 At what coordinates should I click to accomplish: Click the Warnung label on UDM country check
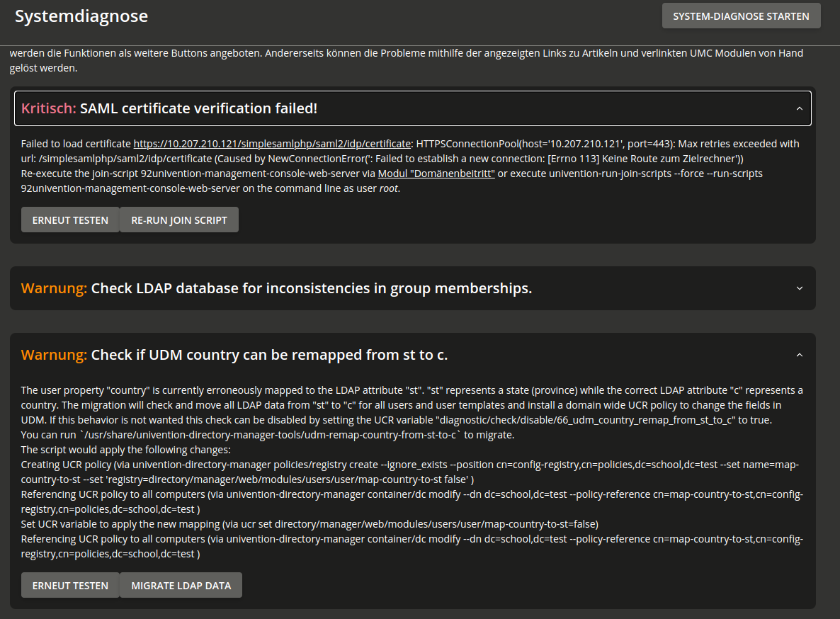(x=54, y=355)
